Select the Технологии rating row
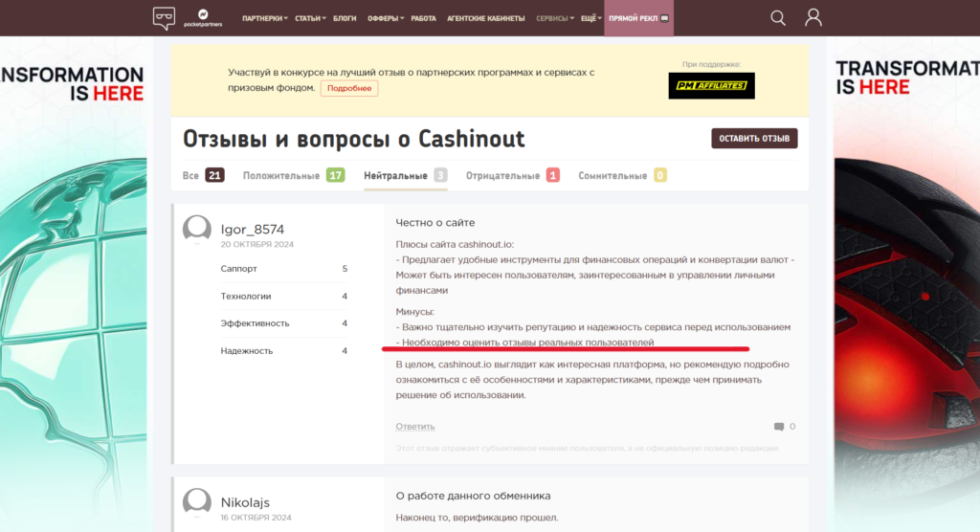This screenshot has height=532, width=980. pos(283,297)
